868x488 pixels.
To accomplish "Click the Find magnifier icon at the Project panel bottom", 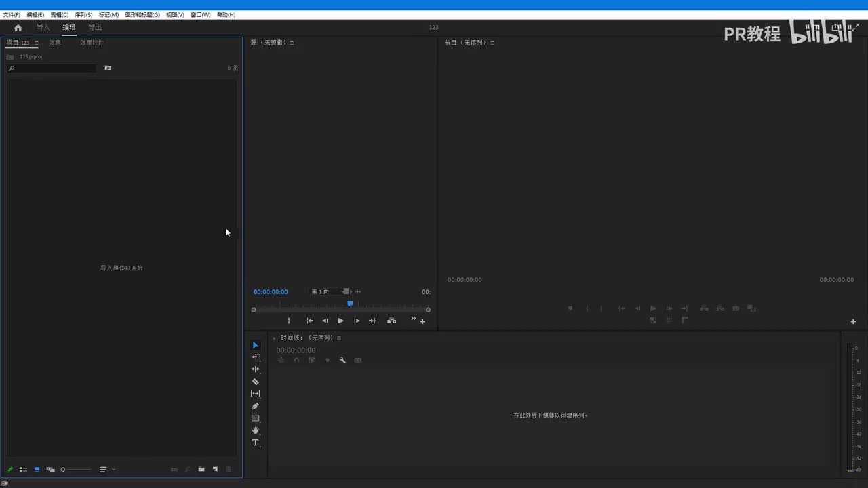I will (188, 469).
